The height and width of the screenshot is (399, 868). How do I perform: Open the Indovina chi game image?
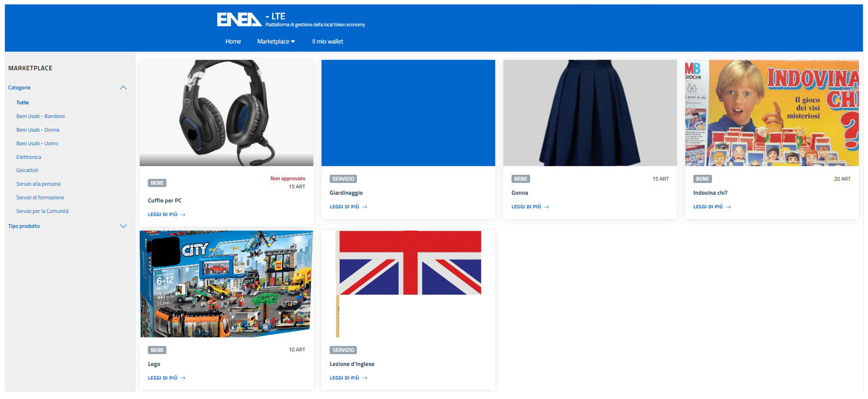[772, 113]
